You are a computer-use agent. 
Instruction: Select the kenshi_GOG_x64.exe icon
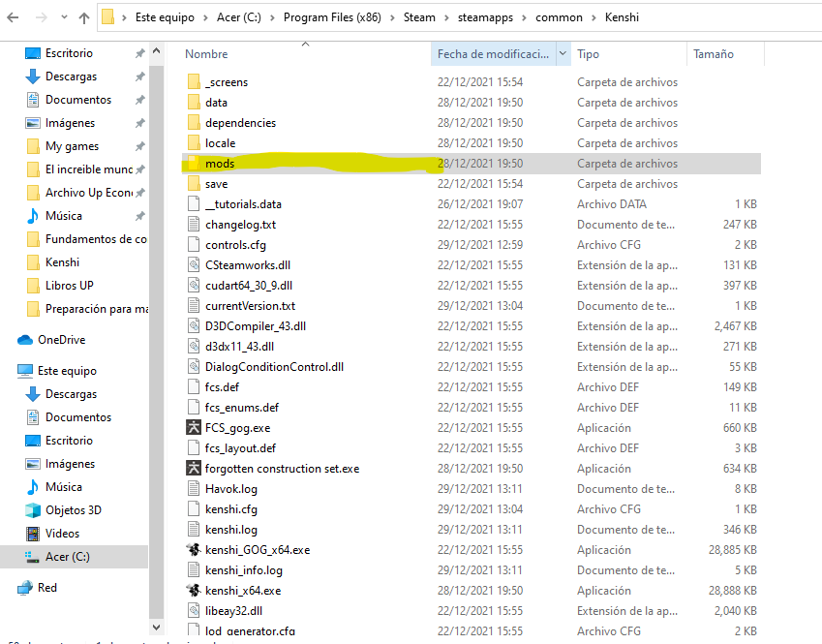point(194,550)
